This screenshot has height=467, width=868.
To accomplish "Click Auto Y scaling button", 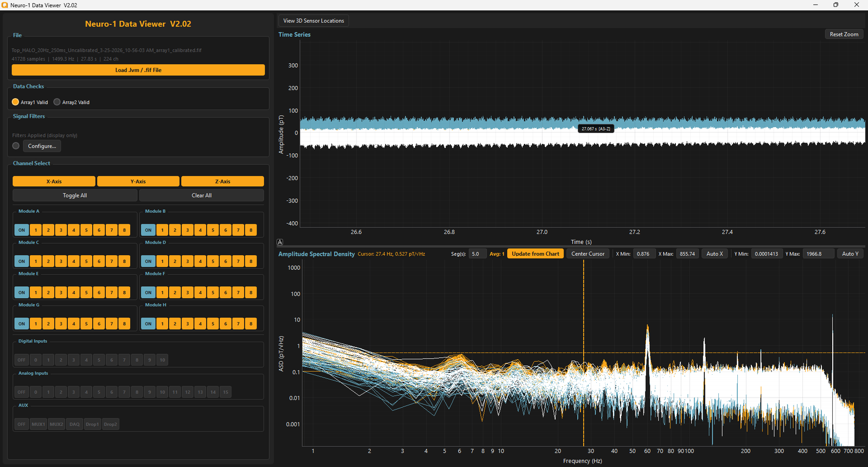I will (850, 254).
